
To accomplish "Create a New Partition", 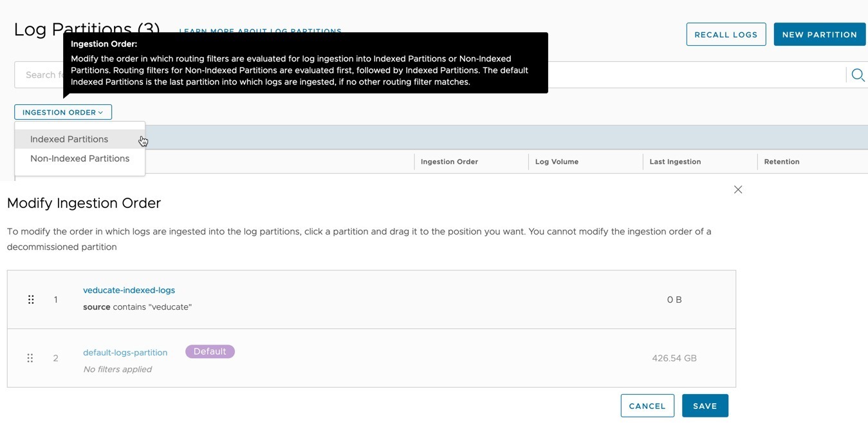I will [x=819, y=34].
